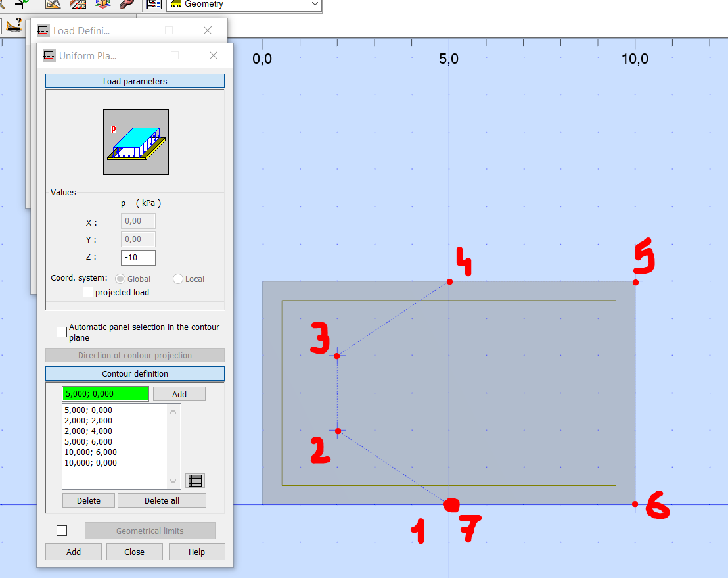The height and width of the screenshot is (578, 728).
Task: Open the calculation list panel icon
Action: [x=154, y=4]
